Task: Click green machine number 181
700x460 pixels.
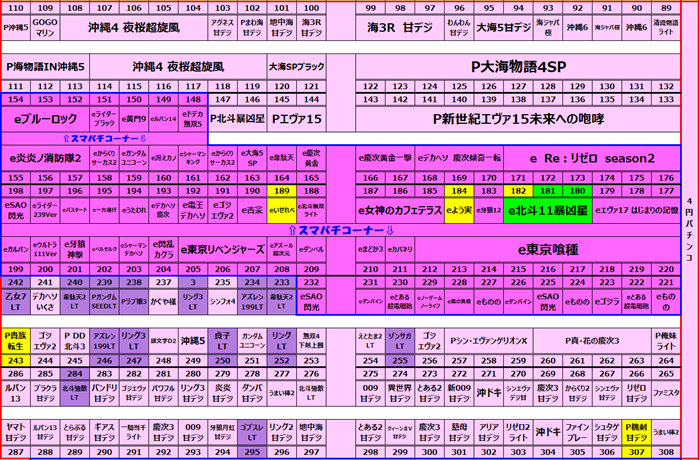Action: [x=548, y=191]
